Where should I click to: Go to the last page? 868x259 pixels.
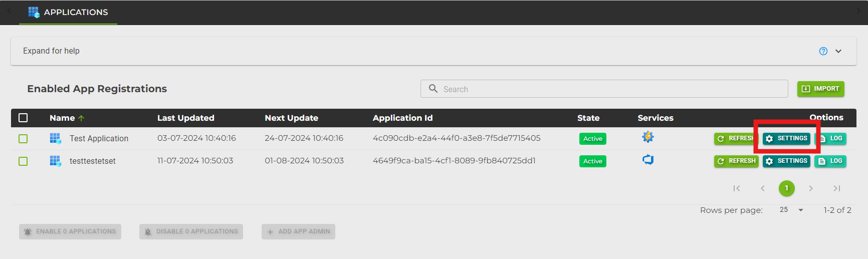(x=837, y=188)
